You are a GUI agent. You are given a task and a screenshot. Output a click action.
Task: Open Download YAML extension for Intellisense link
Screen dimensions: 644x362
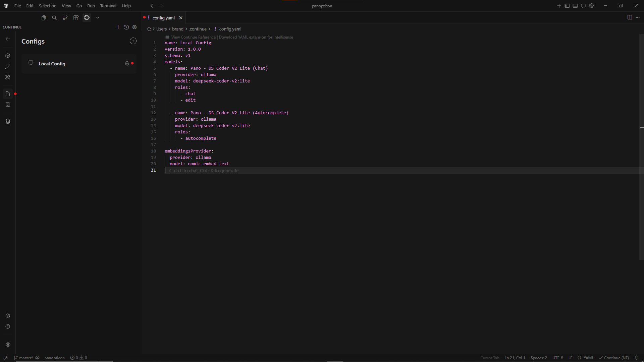coord(256,37)
